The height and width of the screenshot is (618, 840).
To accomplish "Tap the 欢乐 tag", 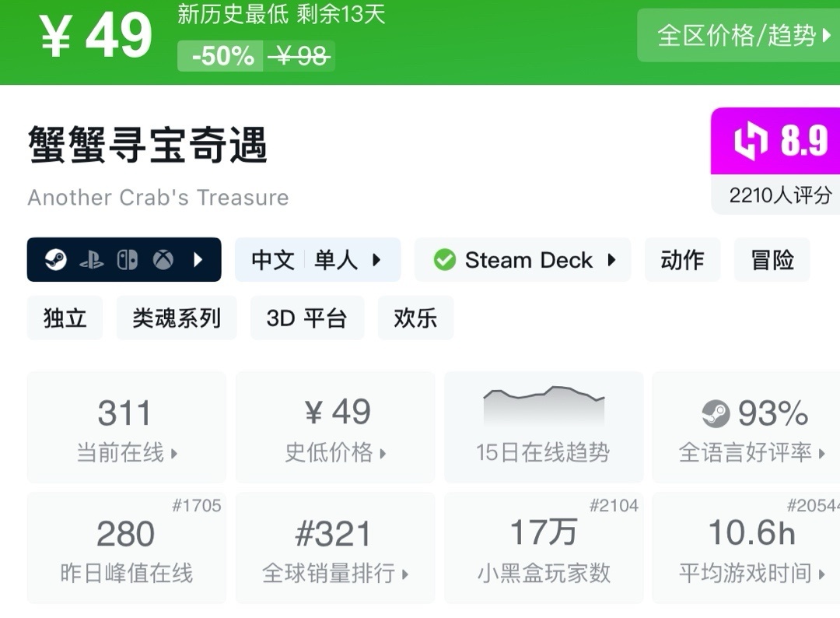I will coord(415,318).
